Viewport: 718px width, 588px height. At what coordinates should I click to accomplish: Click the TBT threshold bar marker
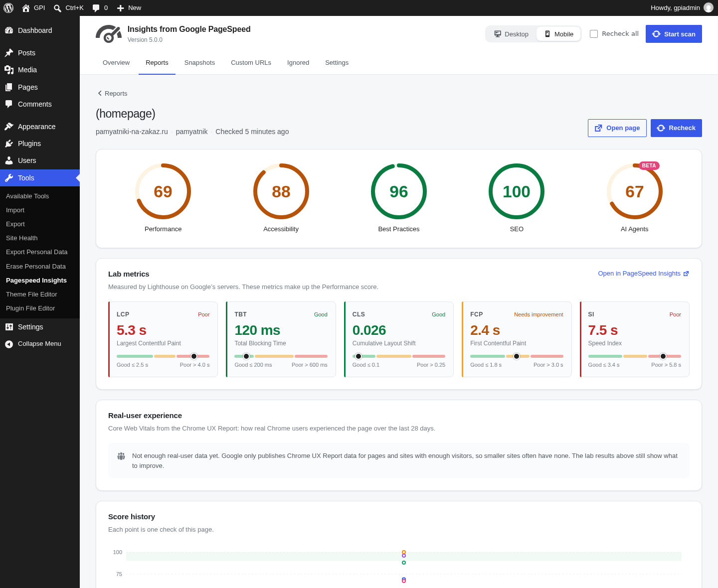(246, 356)
